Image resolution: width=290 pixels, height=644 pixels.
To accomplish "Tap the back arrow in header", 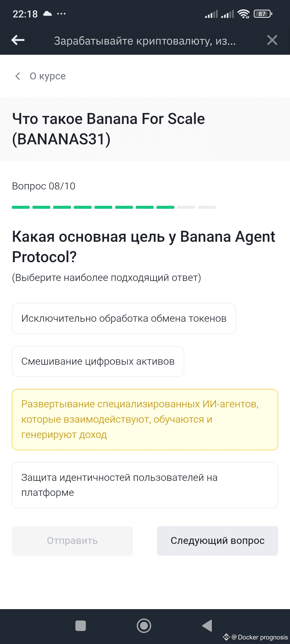I will point(18,40).
